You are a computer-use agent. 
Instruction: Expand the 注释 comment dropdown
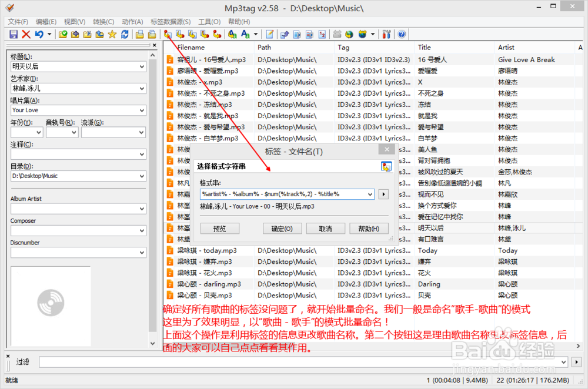click(x=142, y=155)
